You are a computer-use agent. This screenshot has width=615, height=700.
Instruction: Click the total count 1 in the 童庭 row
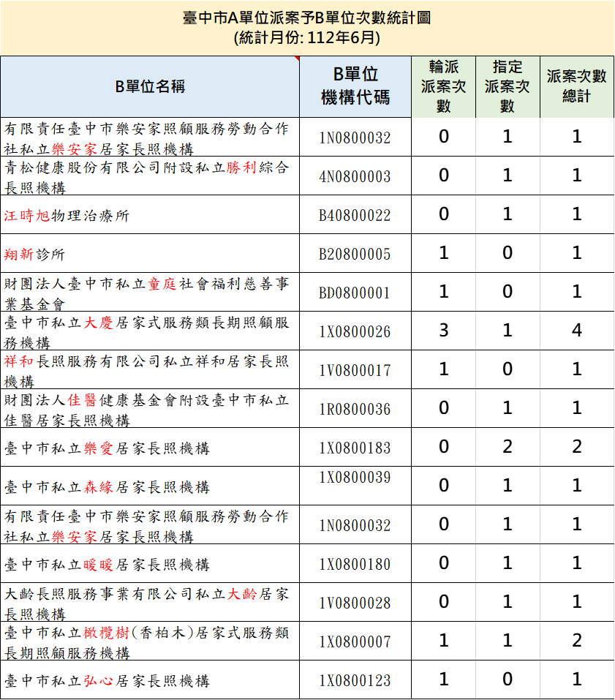click(x=577, y=292)
